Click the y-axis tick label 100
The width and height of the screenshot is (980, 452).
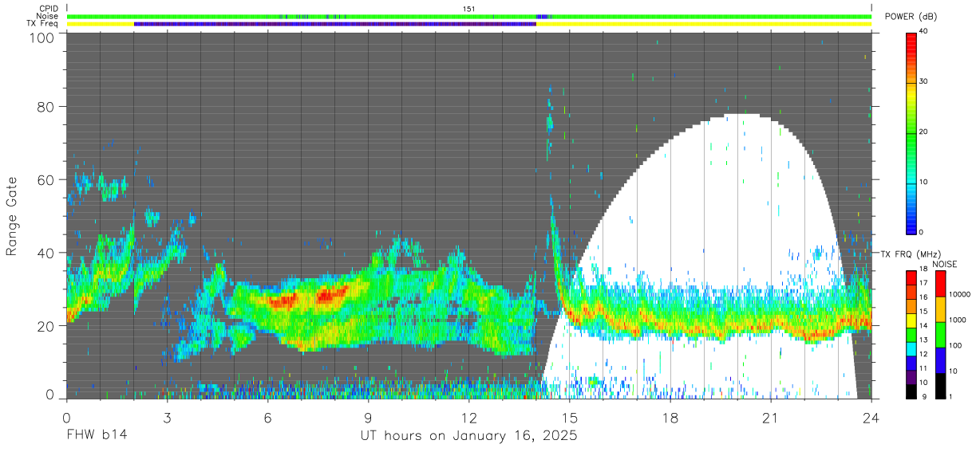click(41, 37)
